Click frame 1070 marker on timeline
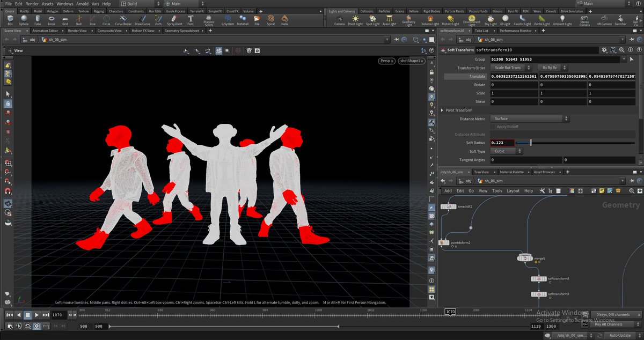644x340 pixels. point(450,311)
